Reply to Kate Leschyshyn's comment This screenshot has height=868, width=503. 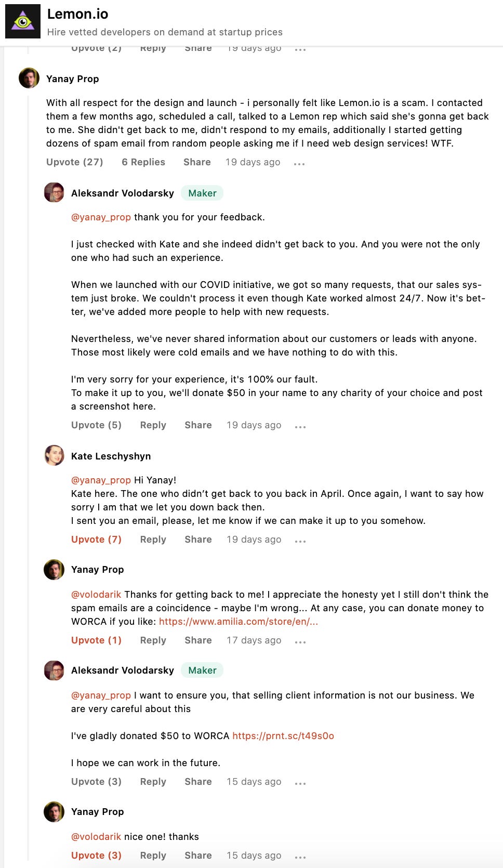pyautogui.click(x=153, y=540)
